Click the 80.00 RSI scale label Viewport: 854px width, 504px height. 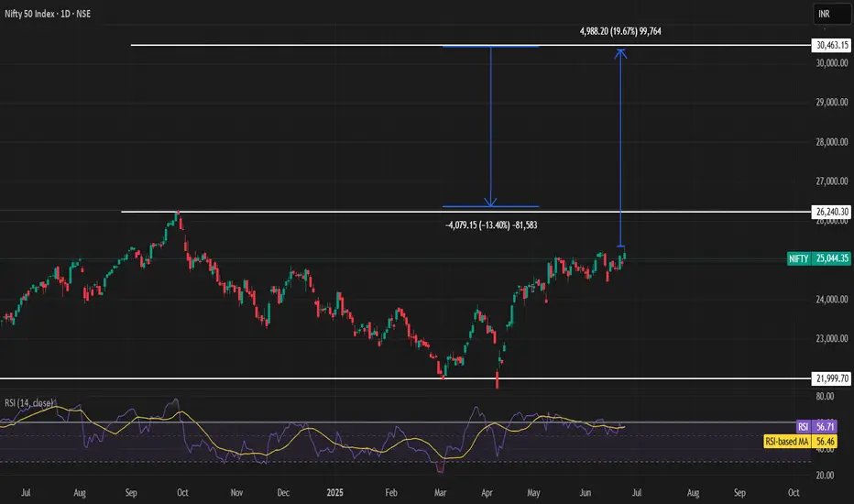825,396
